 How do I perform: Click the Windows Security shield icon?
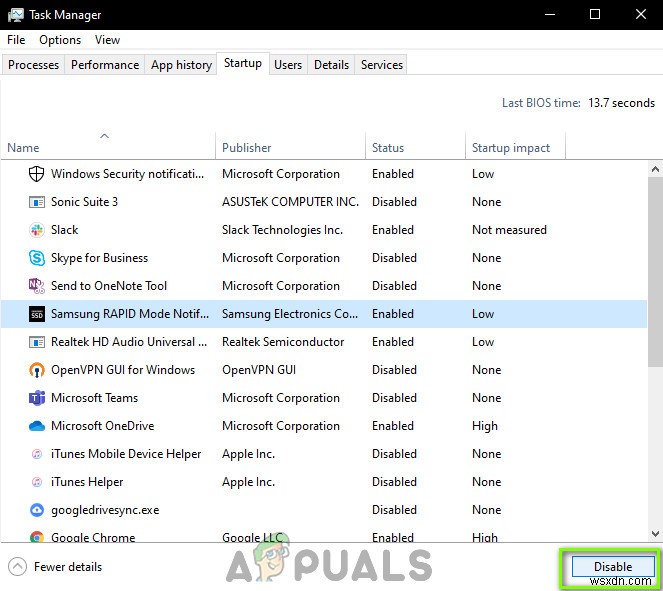[36, 174]
